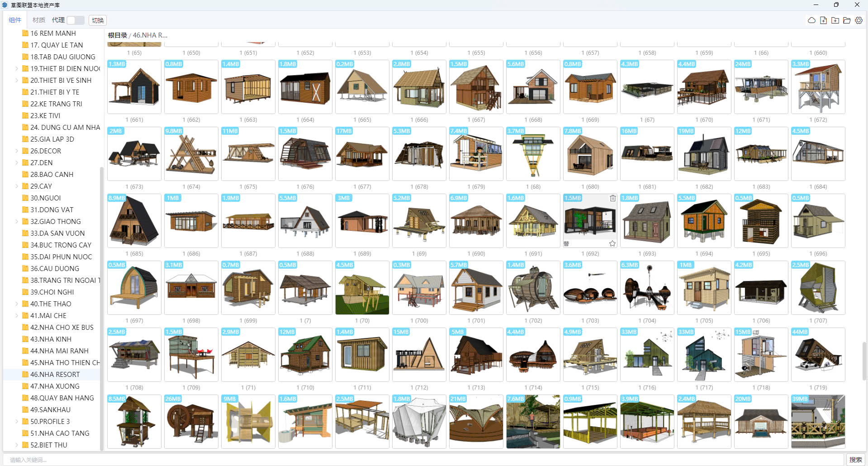Click the add new folder icon
Screen dimensions: 868x466
pos(835,20)
